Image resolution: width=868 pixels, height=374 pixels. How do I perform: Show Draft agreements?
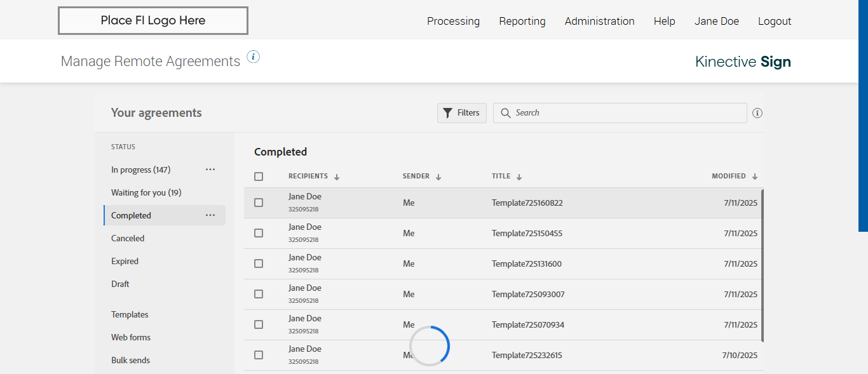point(120,284)
